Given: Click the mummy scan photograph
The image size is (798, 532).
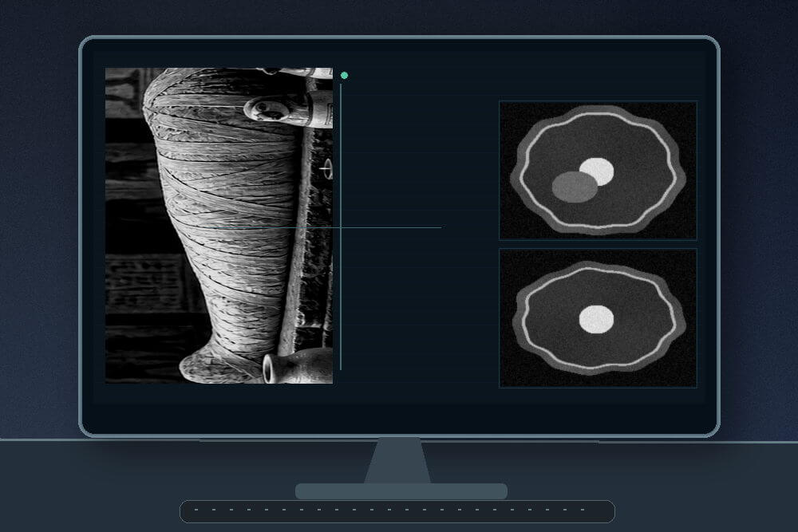Looking at the screenshot, I should coord(219,225).
